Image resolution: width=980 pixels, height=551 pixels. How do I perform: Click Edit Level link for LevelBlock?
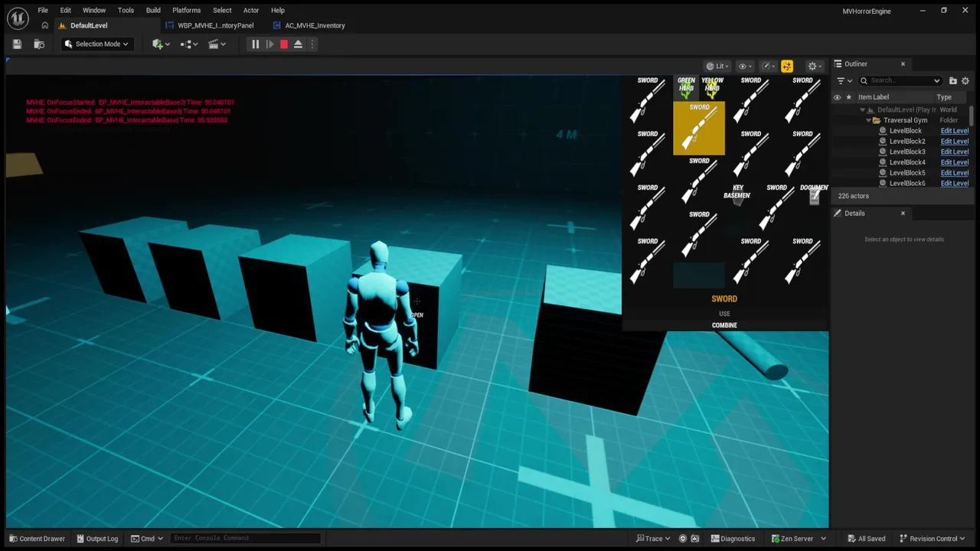[954, 131]
